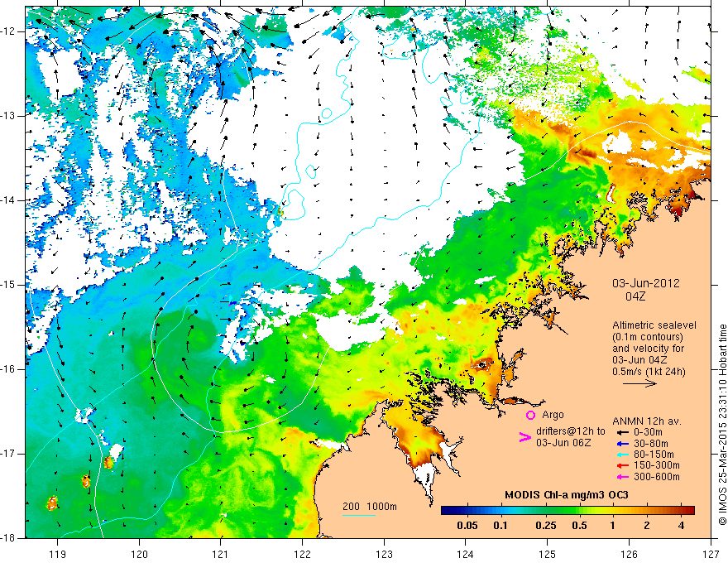This screenshot has height=563, width=728.
Task: Click the cyan line under '200 1000m'
Action: (359, 515)
